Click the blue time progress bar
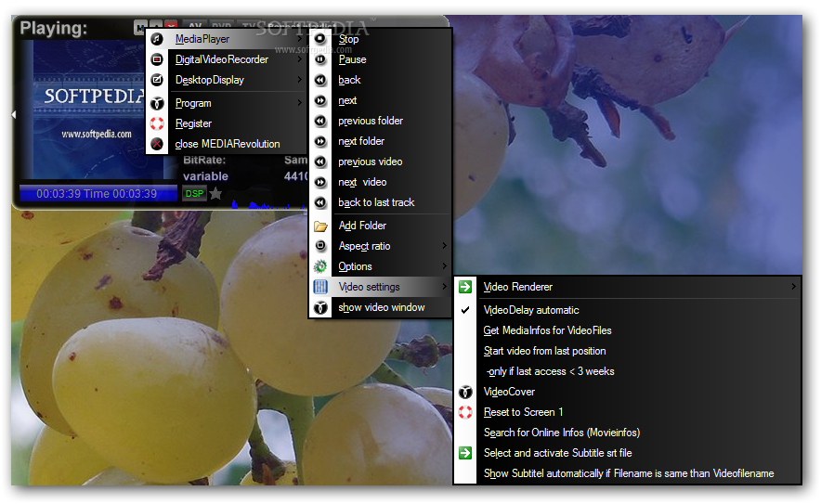The image size is (821, 504). coord(98,194)
